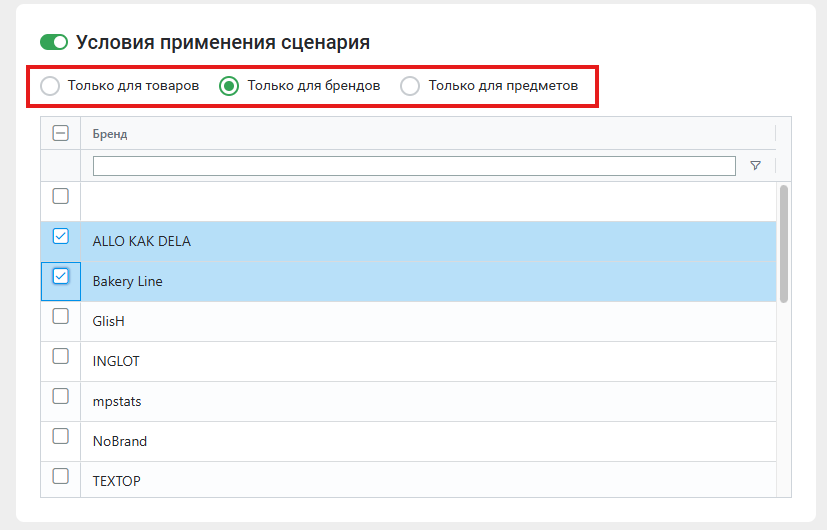Check the GlisH brand checkbox
This screenshot has height=530, width=827.
60,316
